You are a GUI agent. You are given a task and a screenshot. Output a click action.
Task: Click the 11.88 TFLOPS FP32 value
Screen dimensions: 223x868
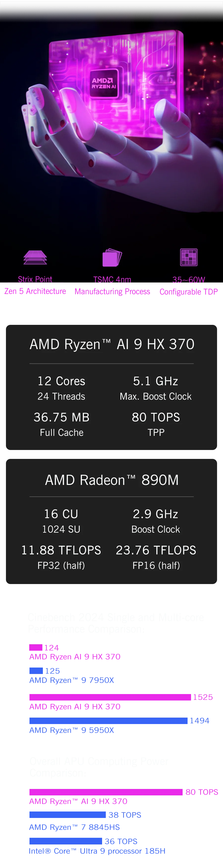(61, 550)
